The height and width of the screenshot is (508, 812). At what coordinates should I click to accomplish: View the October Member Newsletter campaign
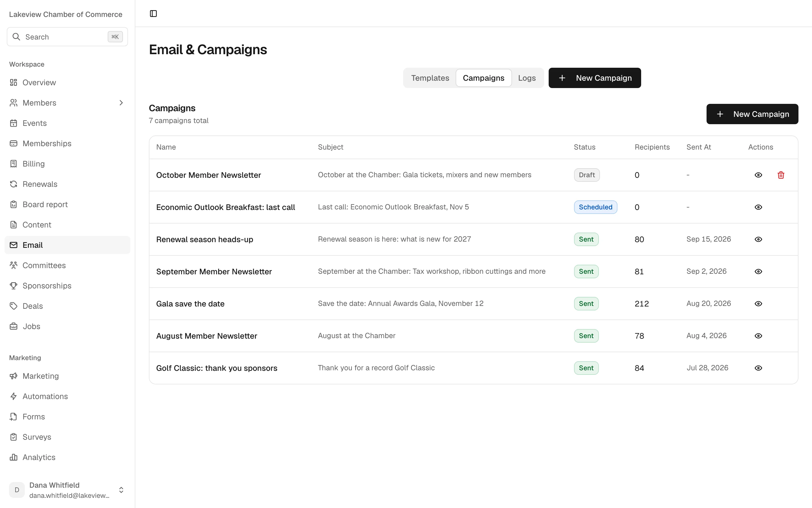coord(758,175)
